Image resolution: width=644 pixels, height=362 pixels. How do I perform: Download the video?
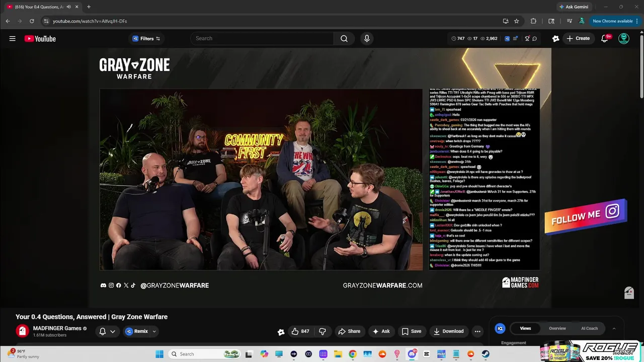[448, 331]
